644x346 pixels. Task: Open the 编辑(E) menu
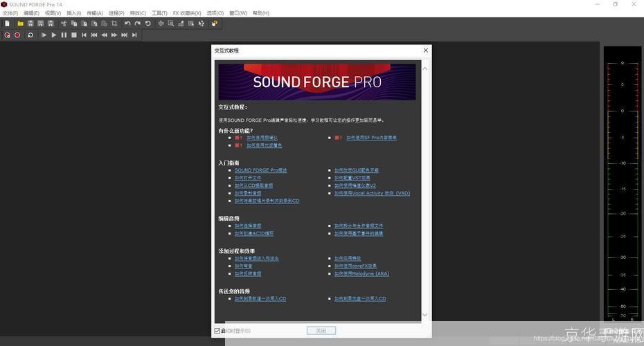pos(32,13)
